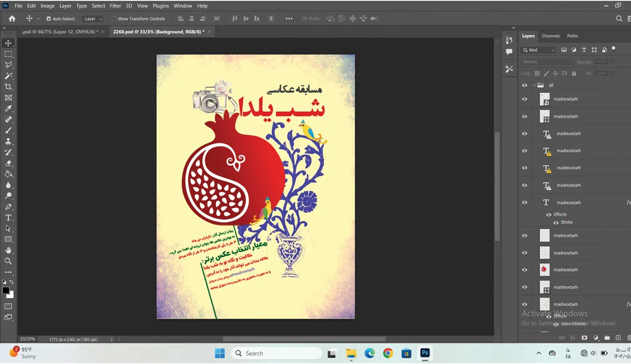Open the Auto-Select Layer dropdown
631x364 pixels.
pyautogui.click(x=93, y=18)
